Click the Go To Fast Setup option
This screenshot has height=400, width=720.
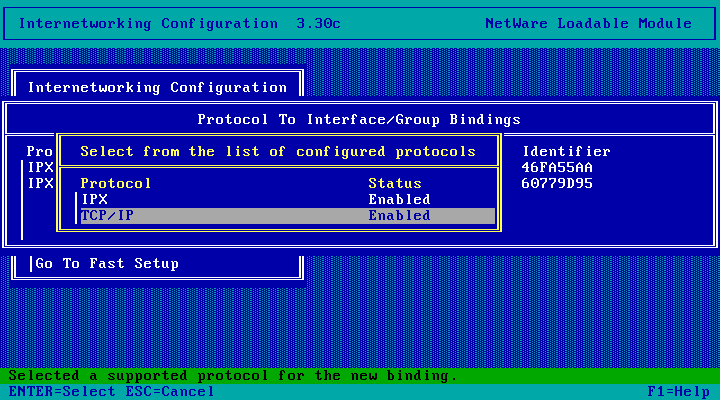click(x=107, y=264)
